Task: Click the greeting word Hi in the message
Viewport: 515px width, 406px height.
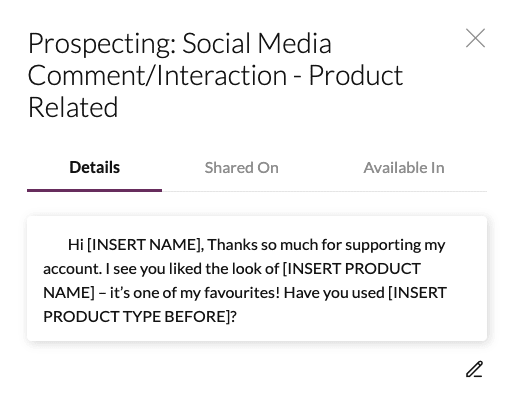Action: [76, 245]
